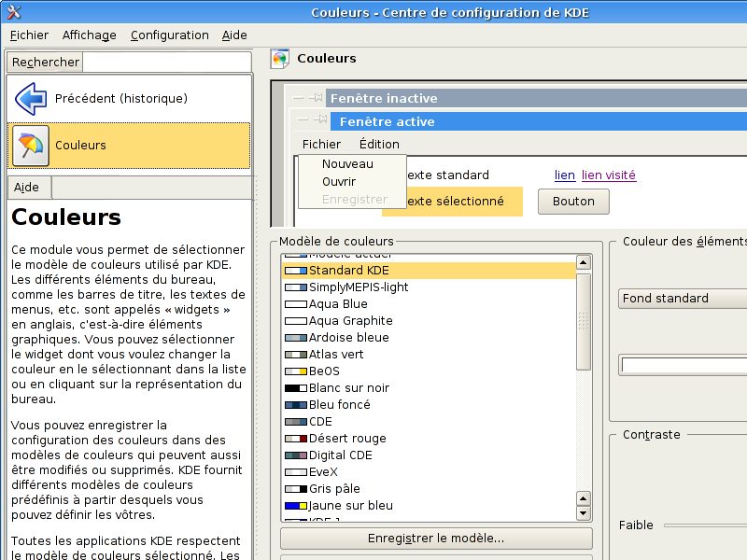This screenshot has width=747, height=560.
Task: Switch to the Rechercher tab
Action: [x=45, y=63]
